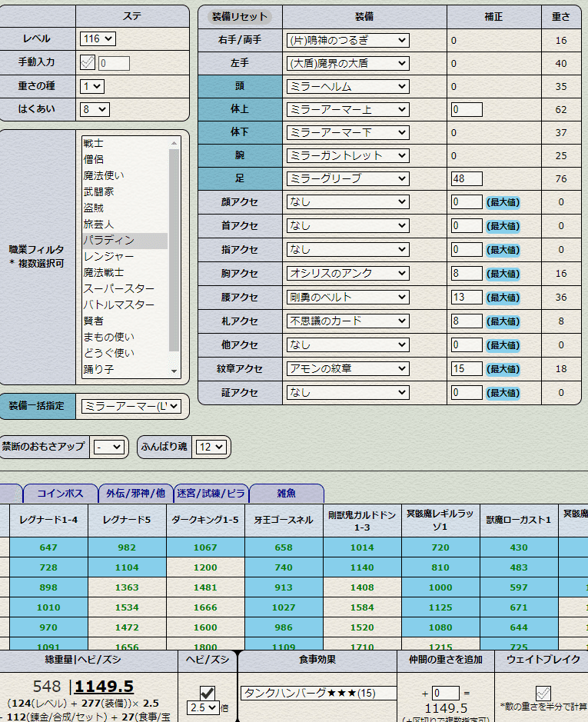Switch to 雑魚 tab
Image resolution: width=588 pixels, height=722 pixels.
click(287, 494)
